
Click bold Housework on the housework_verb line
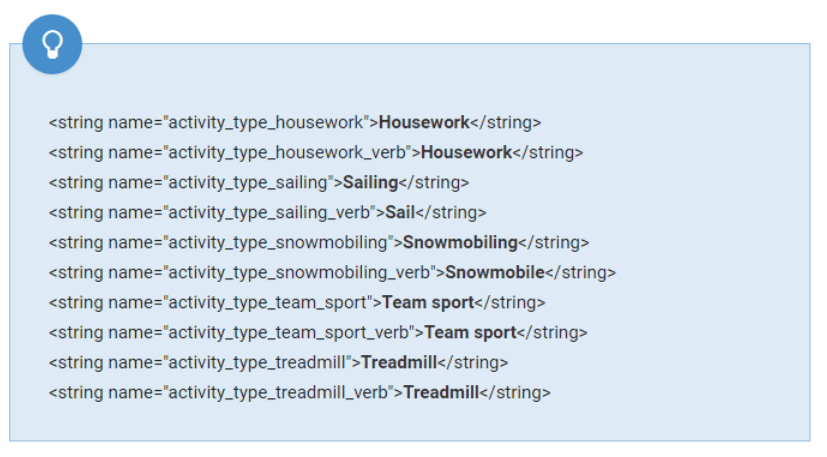pyautogui.click(x=466, y=153)
